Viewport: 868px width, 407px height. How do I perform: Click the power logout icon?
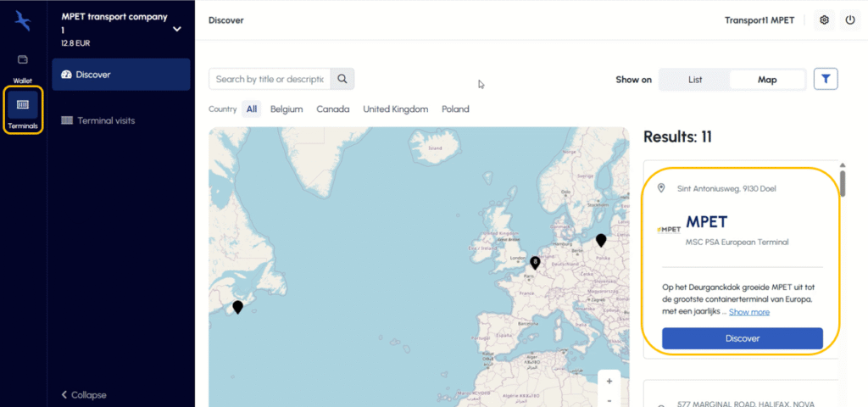(850, 20)
